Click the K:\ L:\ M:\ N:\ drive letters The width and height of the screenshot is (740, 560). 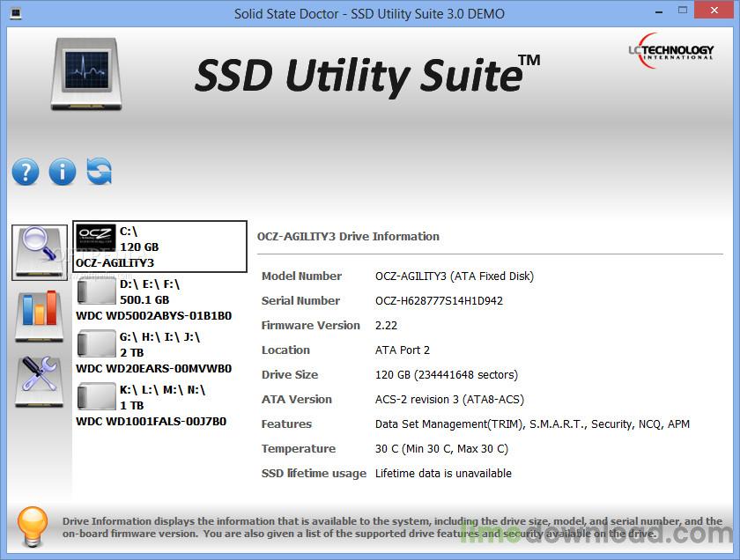click(x=162, y=390)
